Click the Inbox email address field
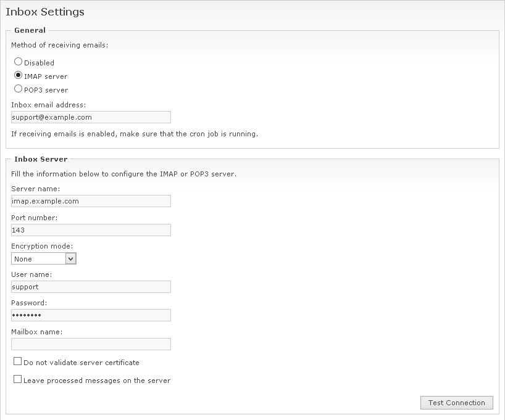 91,117
